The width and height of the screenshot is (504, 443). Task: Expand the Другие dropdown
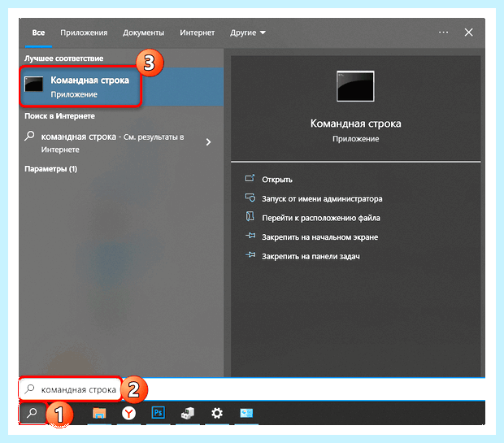247,33
